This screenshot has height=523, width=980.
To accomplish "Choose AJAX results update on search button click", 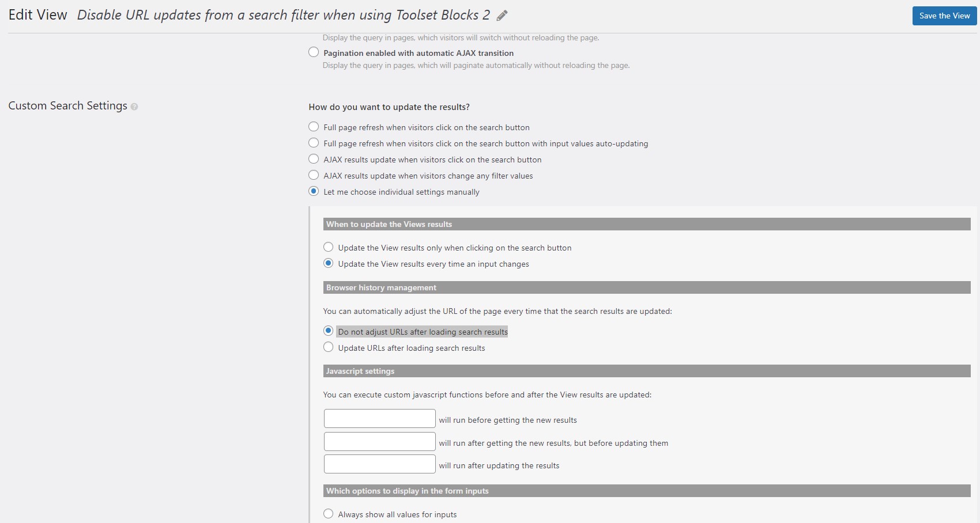I will (x=314, y=159).
